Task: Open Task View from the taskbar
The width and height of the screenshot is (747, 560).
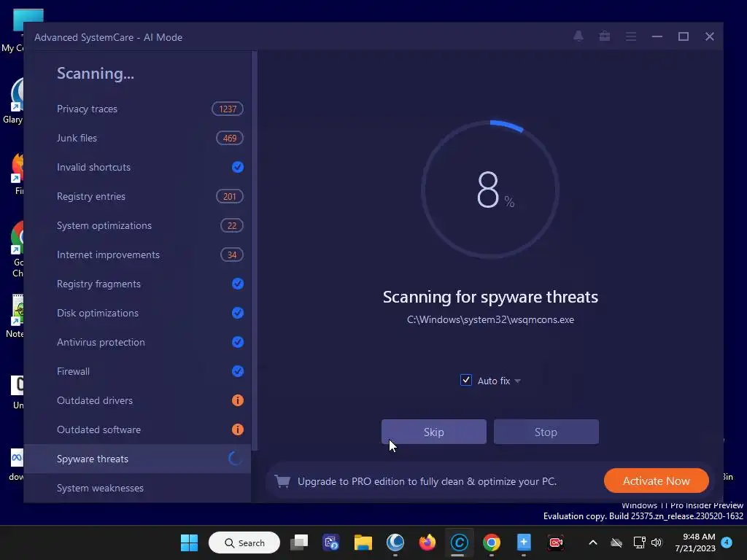Action: (x=298, y=542)
